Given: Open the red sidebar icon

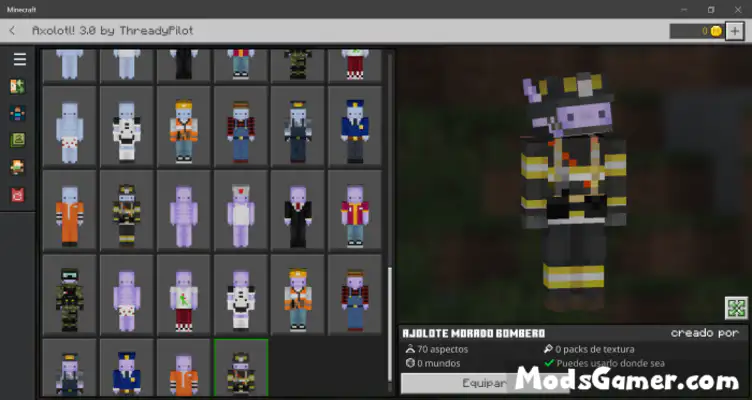Looking at the screenshot, I should pos(18,195).
